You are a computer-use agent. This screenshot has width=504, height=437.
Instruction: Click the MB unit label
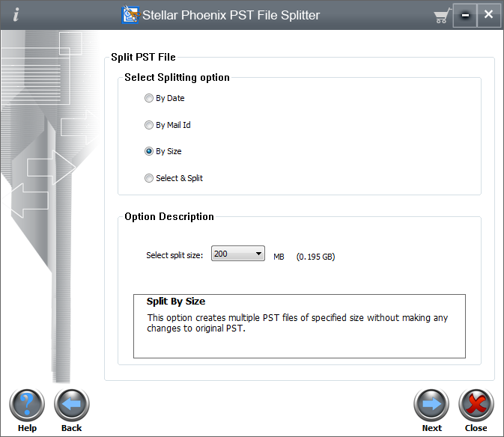point(279,257)
